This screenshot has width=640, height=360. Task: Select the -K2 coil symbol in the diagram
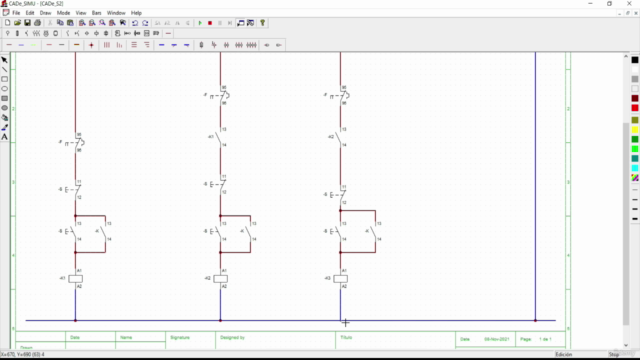(x=220, y=279)
